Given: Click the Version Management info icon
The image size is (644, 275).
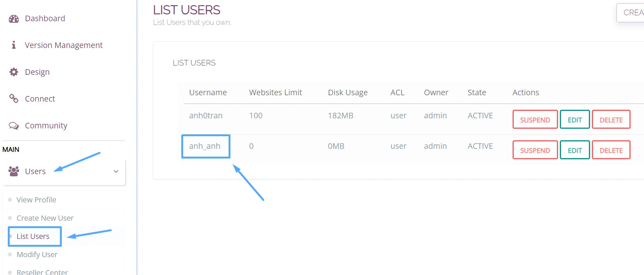Looking at the screenshot, I should tap(14, 45).
